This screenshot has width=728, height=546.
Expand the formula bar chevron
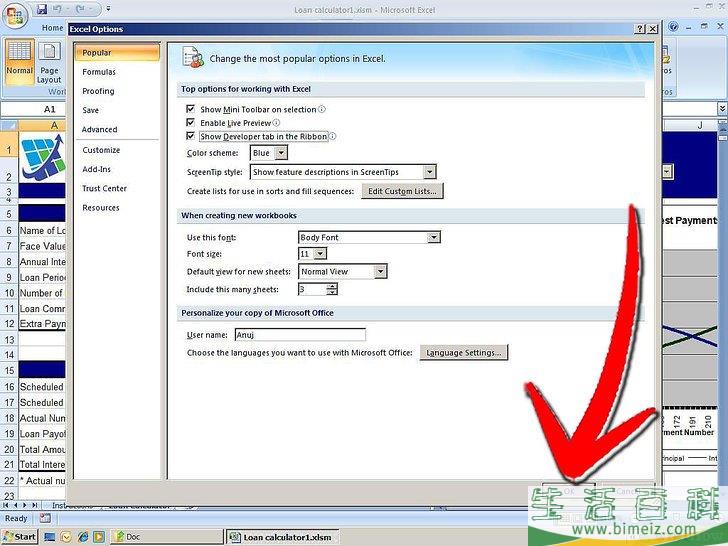coord(722,108)
